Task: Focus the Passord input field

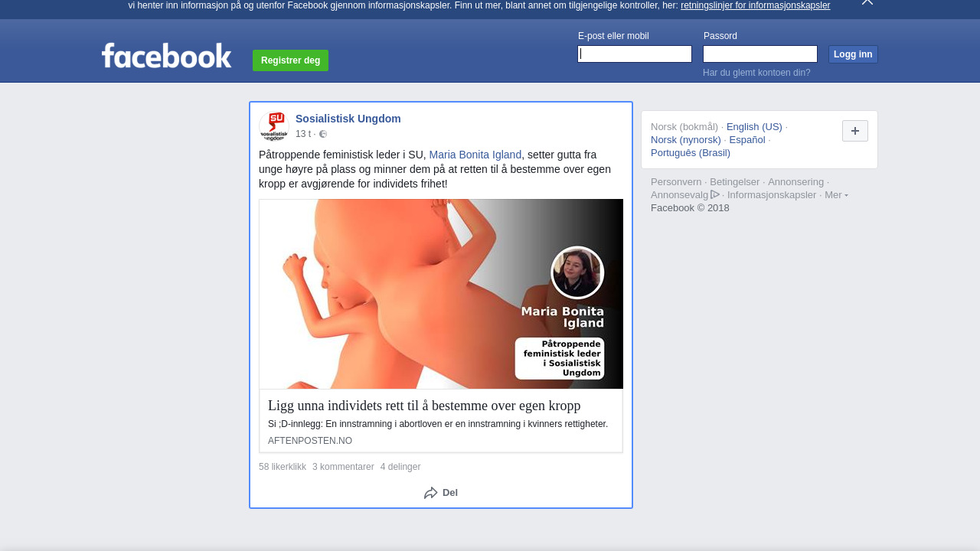Action: coord(760,54)
